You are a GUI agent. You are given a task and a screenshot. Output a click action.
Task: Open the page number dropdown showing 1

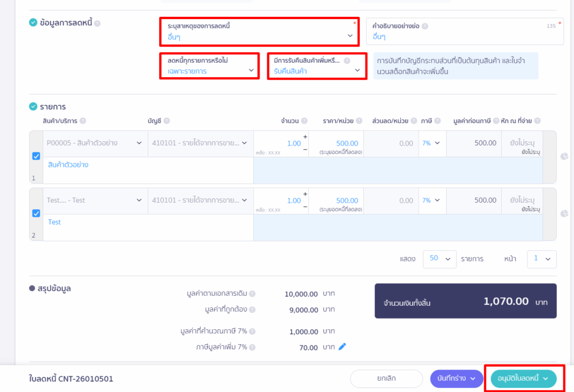pyautogui.click(x=541, y=259)
